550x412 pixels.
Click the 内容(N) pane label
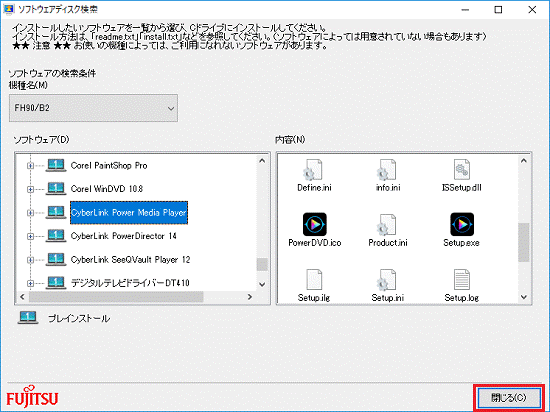290,140
